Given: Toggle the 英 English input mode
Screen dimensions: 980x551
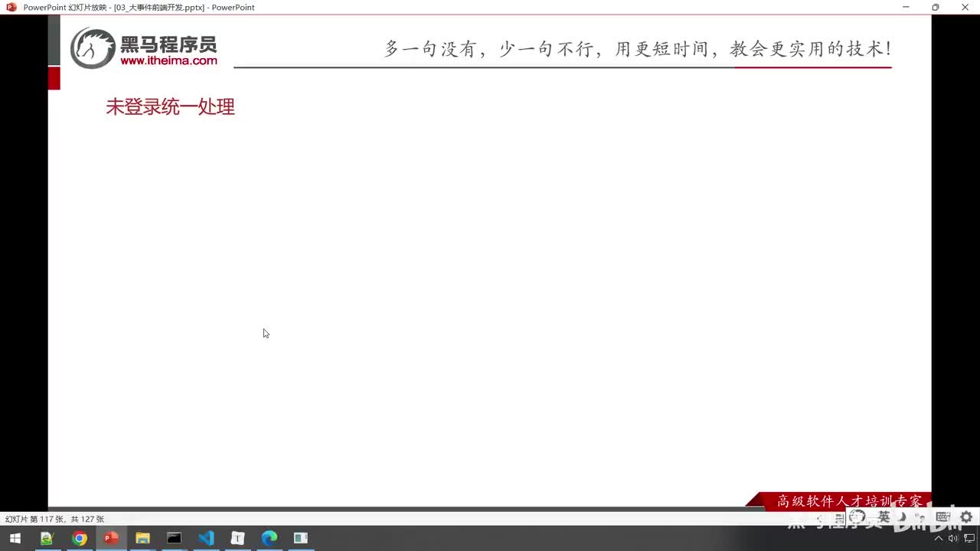Looking at the screenshot, I should [x=884, y=518].
